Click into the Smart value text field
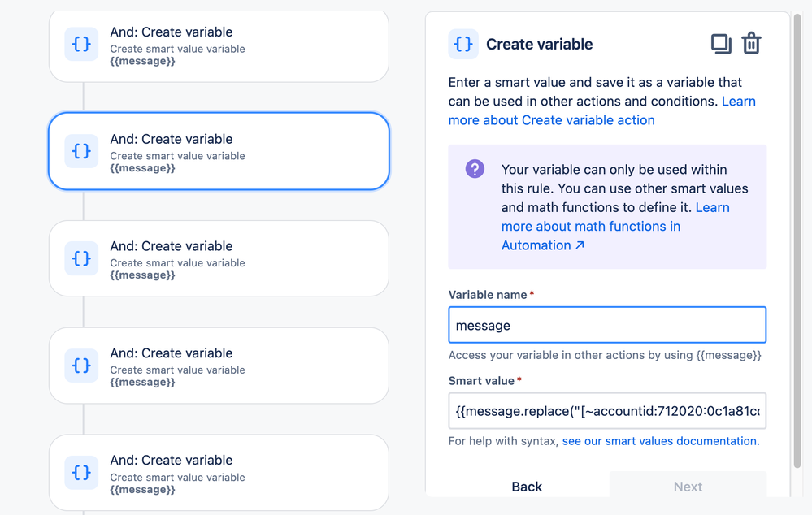The image size is (812, 515). tap(607, 411)
